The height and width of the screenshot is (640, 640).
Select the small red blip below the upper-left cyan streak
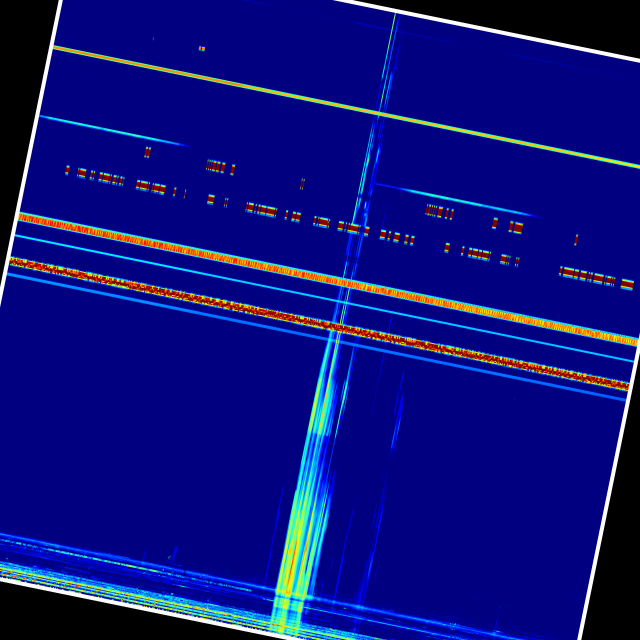tap(147, 152)
